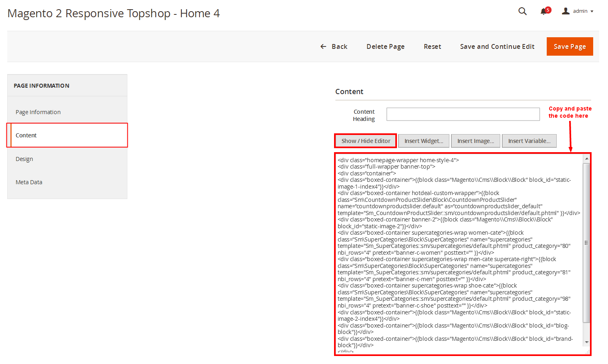608x364 pixels.
Task: Click the Insert Variable button
Action: point(529,141)
